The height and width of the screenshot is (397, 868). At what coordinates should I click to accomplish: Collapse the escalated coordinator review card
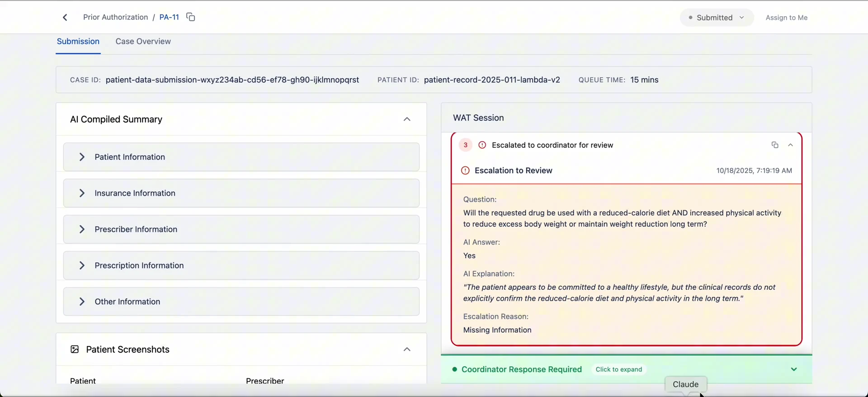[790, 145]
